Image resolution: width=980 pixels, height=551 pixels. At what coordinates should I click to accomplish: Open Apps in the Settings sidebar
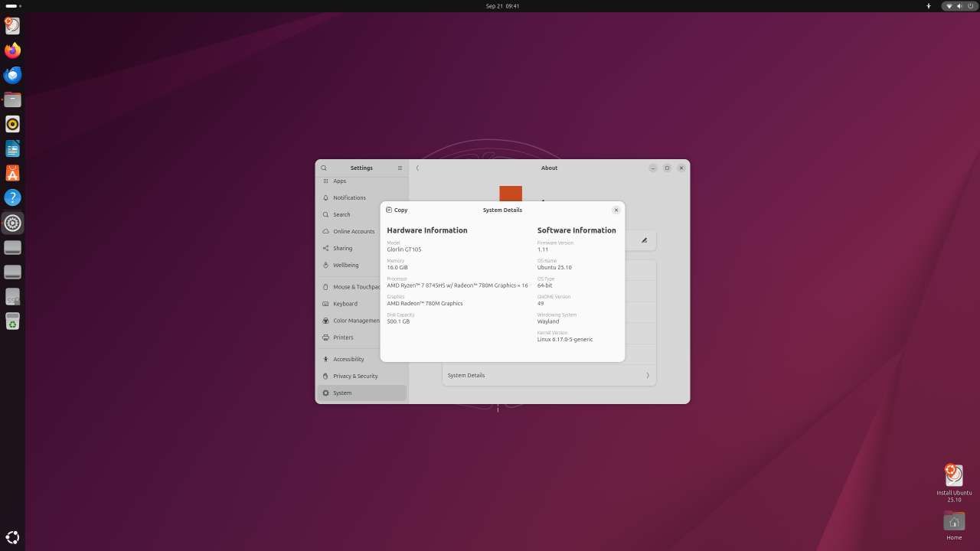click(362, 181)
